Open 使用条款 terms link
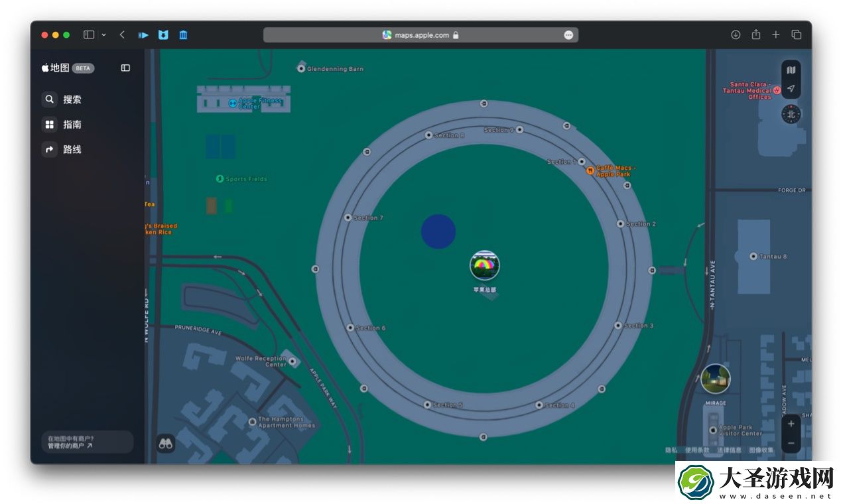The width and height of the screenshot is (841, 504). click(x=697, y=450)
